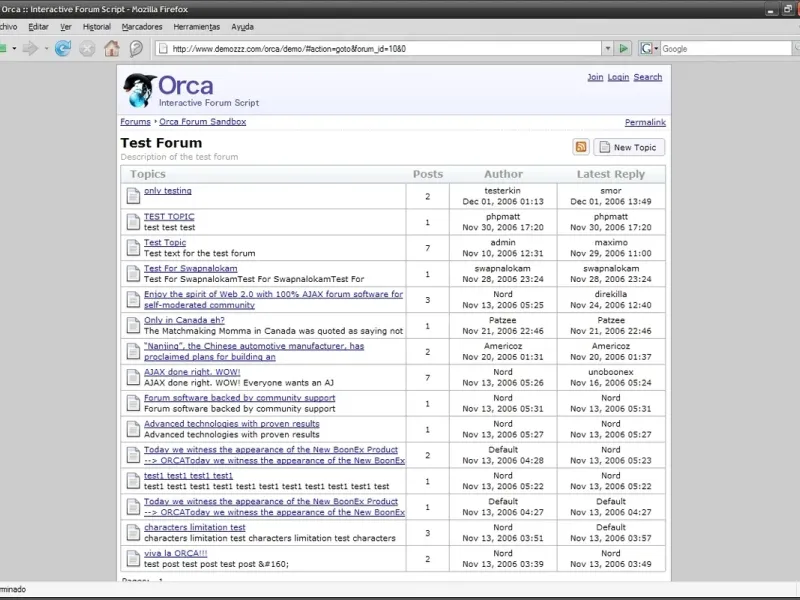The height and width of the screenshot is (600, 800).
Task: Click the topic icon beside 'TEST TOPIC'
Action: (133, 222)
